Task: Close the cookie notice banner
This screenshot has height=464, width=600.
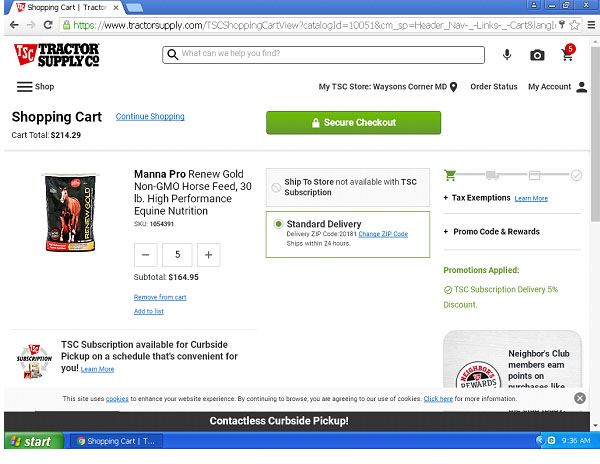Action: [580, 398]
